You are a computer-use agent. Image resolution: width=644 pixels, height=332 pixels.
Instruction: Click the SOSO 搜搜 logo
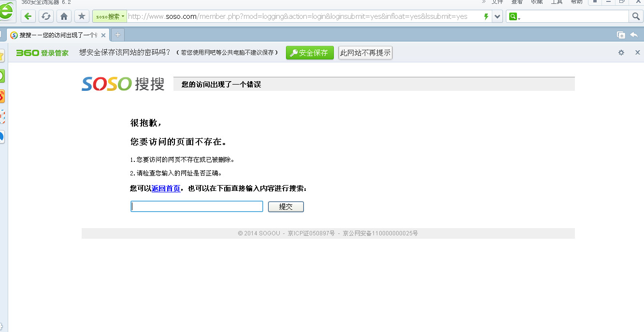[123, 84]
